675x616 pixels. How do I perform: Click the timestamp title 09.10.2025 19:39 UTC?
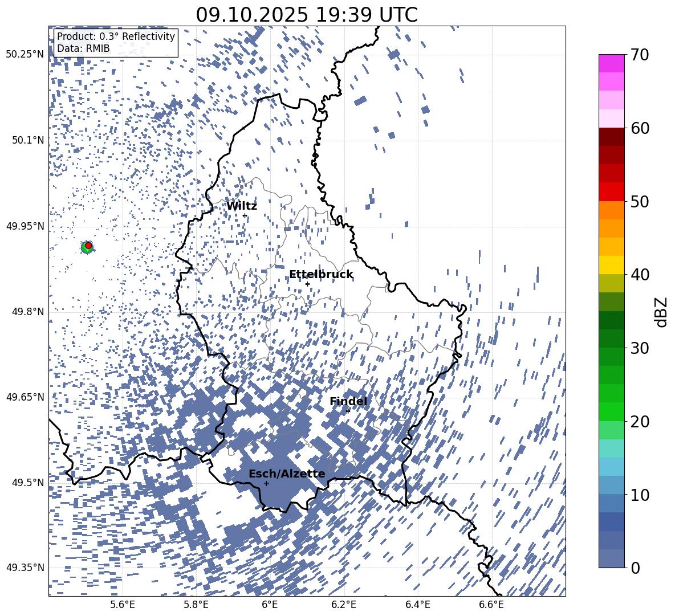[x=307, y=15]
